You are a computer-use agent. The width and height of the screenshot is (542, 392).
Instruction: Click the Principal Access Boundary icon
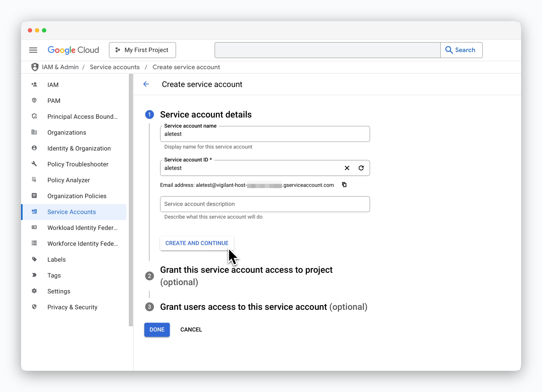(34, 116)
